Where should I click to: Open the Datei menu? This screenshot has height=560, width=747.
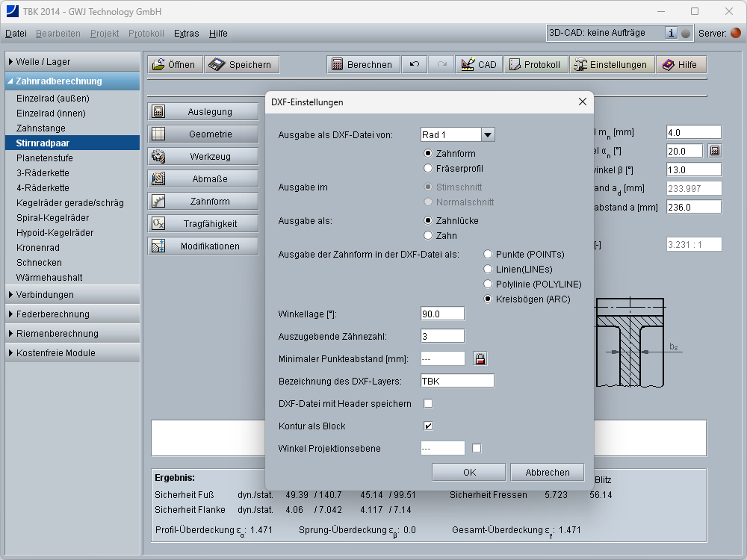(16, 34)
